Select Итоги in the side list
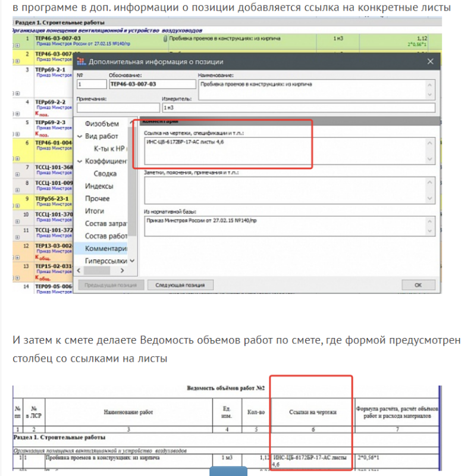Screen dimensions: 474x476 pos(95,211)
